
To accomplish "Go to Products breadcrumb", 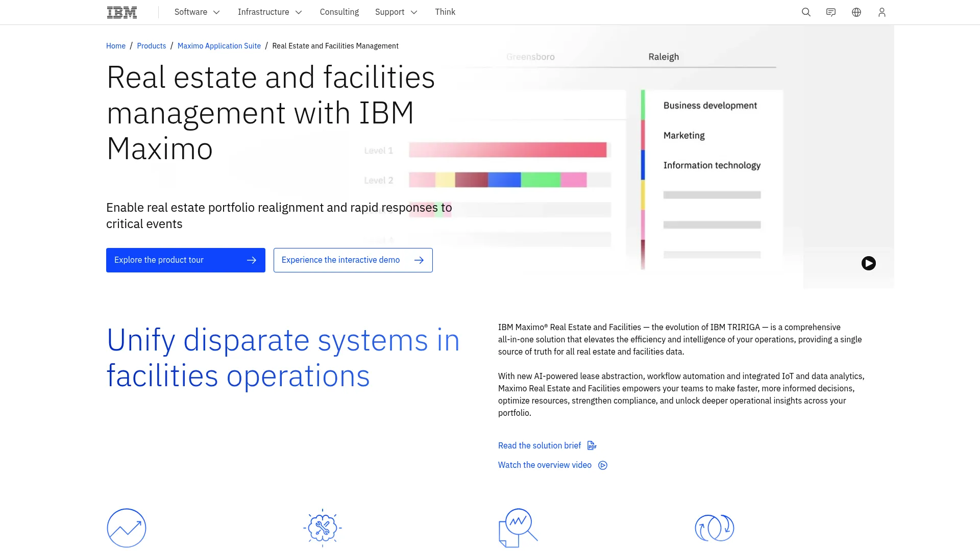I will 152,46.
